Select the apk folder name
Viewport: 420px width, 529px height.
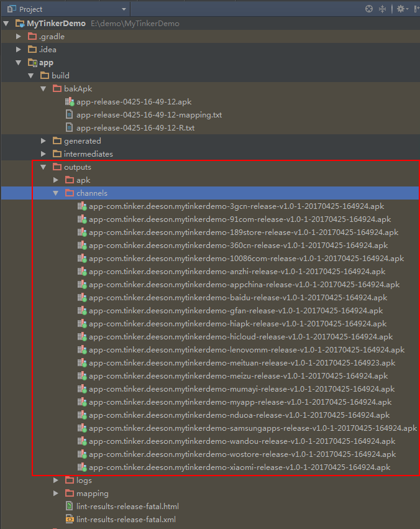[83, 180]
